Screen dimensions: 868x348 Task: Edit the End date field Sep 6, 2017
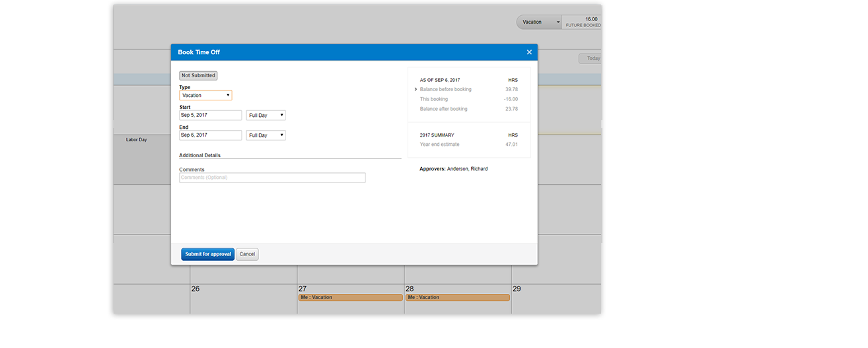[x=211, y=135]
